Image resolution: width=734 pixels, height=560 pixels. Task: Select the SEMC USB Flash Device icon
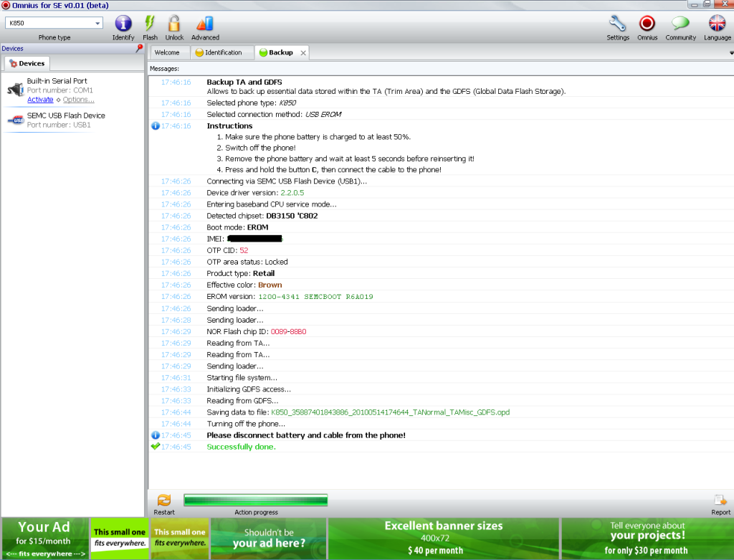(16, 120)
